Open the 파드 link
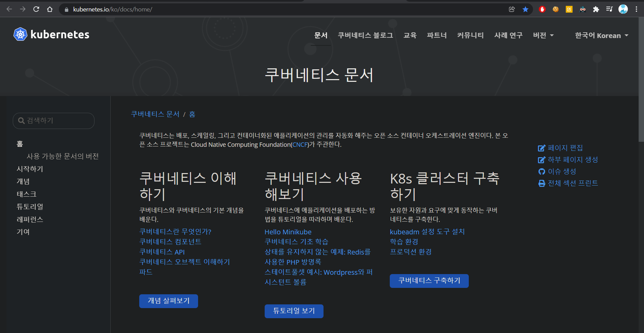The height and width of the screenshot is (333, 644). pos(146,272)
